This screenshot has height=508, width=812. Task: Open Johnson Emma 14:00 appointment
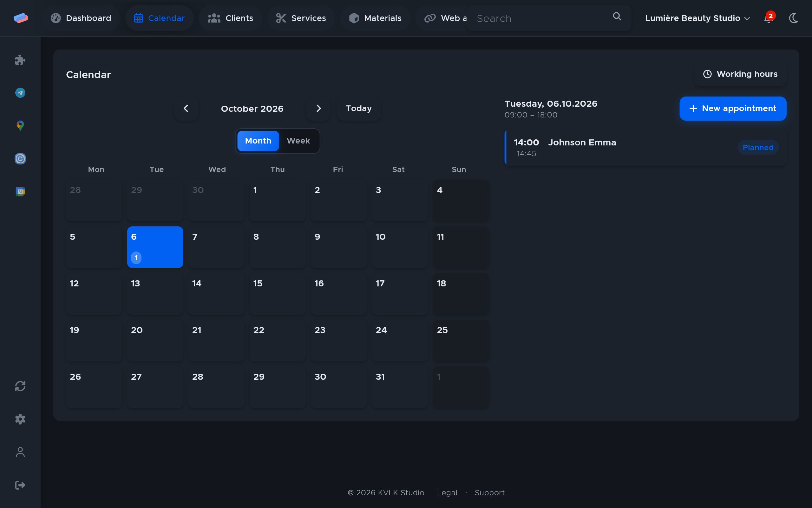point(645,148)
